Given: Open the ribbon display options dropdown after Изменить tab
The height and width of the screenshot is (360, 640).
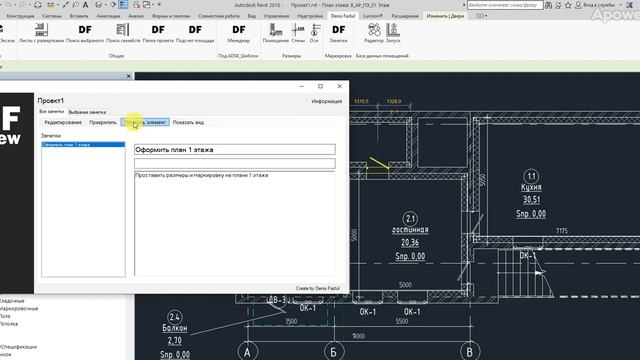Looking at the screenshot, I should point(482,16).
